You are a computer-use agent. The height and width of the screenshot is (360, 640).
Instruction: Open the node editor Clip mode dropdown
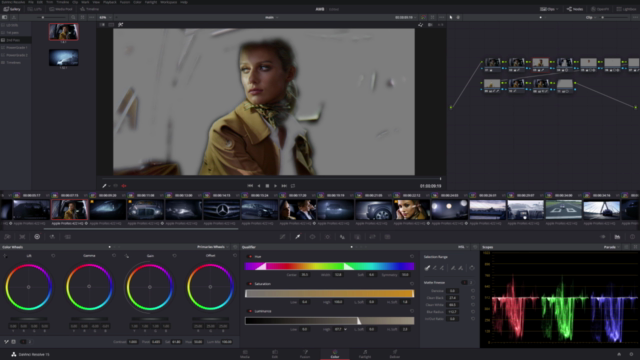coord(591,18)
